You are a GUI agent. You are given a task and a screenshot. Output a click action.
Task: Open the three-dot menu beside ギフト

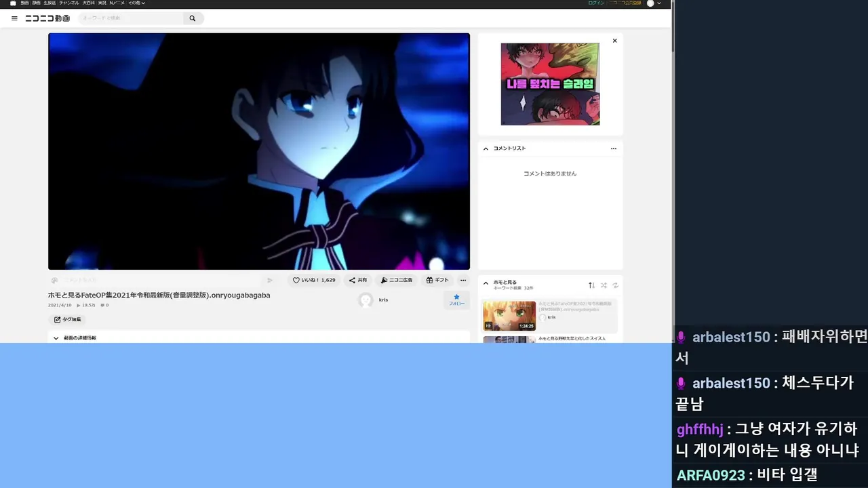(463, 280)
